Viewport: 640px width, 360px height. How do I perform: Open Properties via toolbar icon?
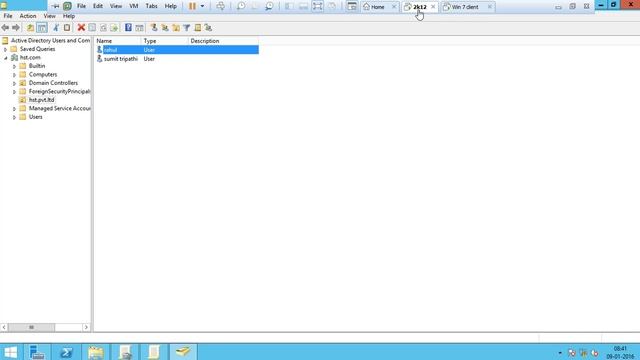point(92,28)
